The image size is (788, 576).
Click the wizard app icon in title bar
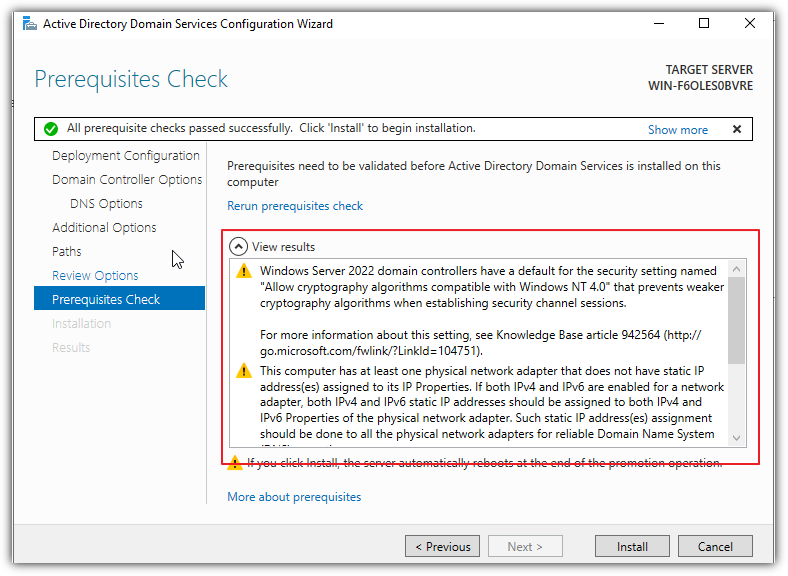tap(30, 24)
